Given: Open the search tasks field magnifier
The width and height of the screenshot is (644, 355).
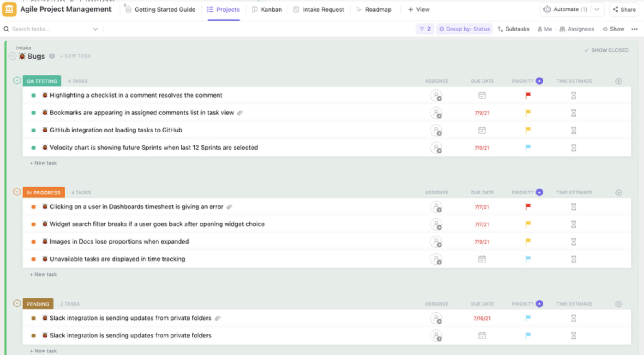Looking at the screenshot, I should pos(5,29).
